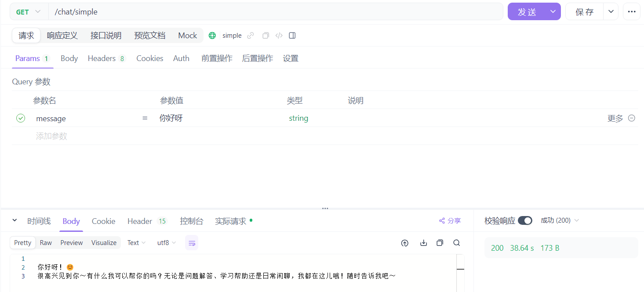Search within response using magnifier icon
The height and width of the screenshot is (292, 644).
click(x=456, y=242)
